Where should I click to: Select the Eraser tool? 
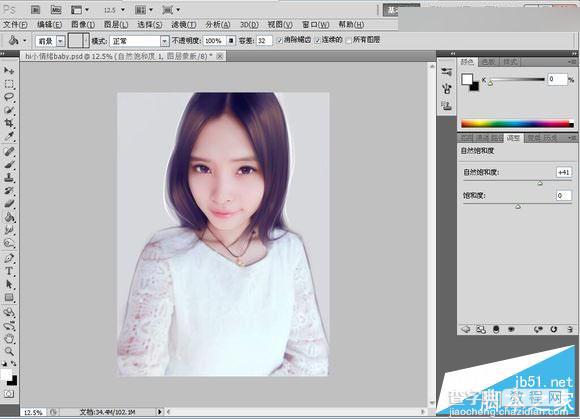pos(9,203)
